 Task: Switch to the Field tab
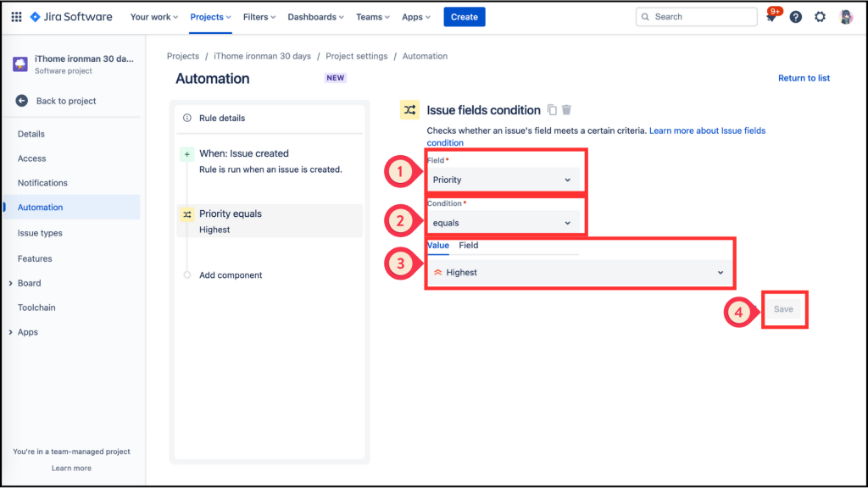click(468, 246)
